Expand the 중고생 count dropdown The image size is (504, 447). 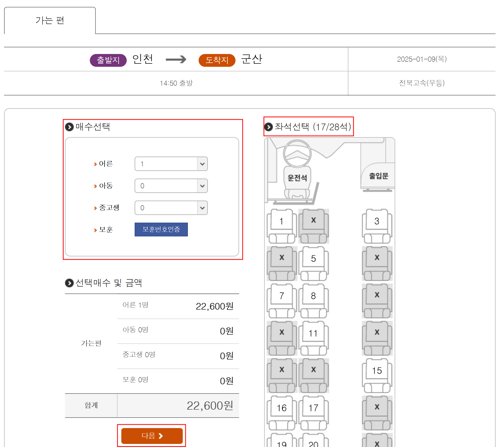171,208
